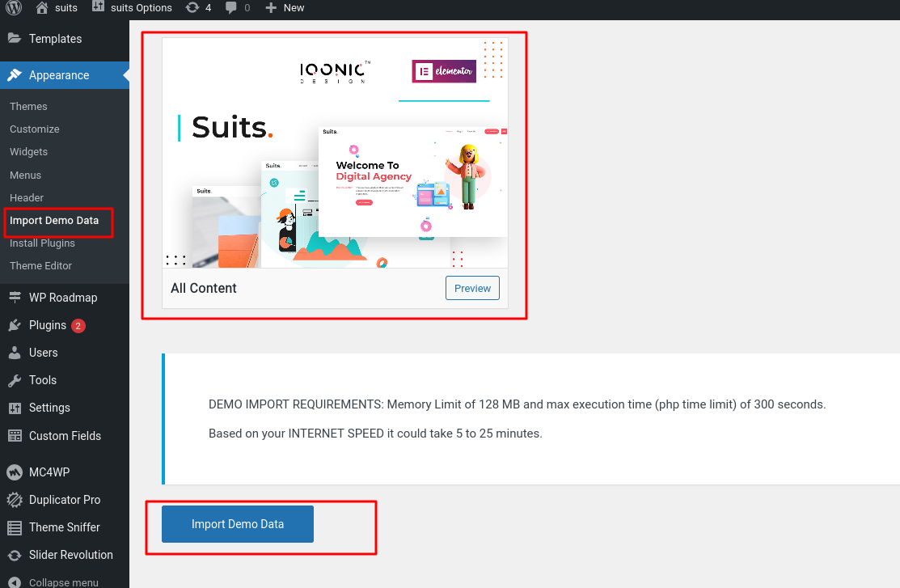Open WP Roadmap menu
Image resolution: width=900 pixels, height=588 pixels.
pyautogui.click(x=65, y=298)
